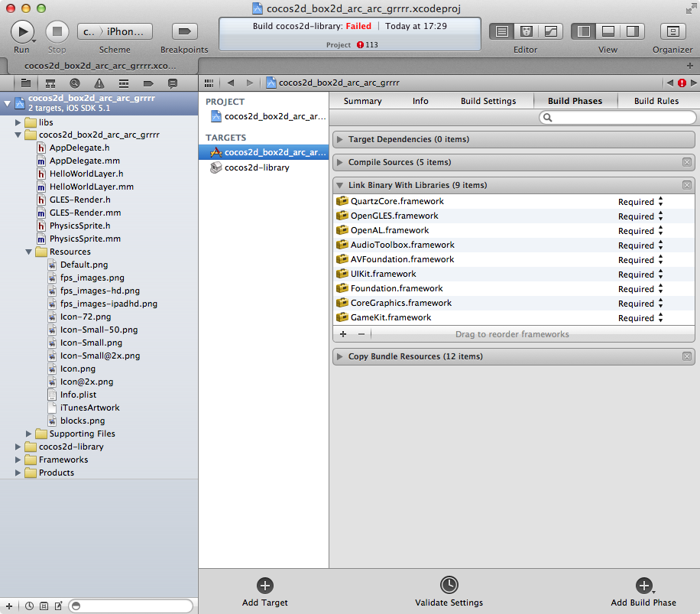Select the cocos2d-library target
This screenshot has height=614, width=700.
point(264,167)
